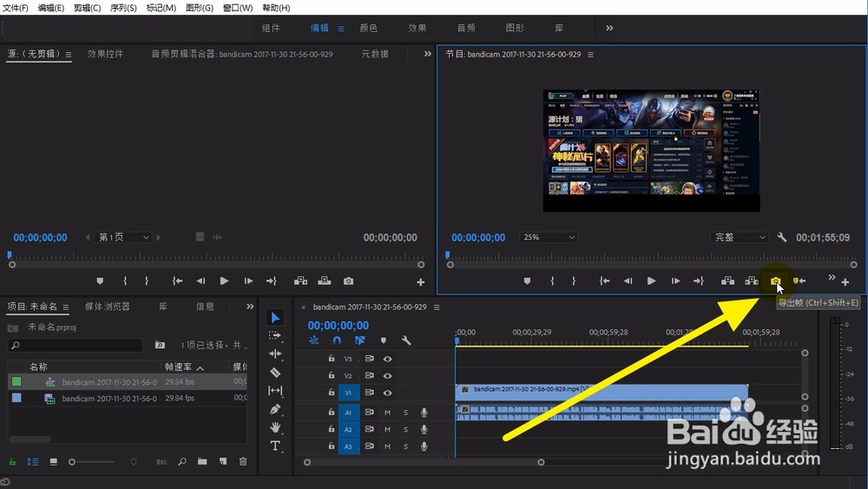Open playback resolution 完整 dropdown
Viewport: 868px width, 489px height.
[739, 237]
